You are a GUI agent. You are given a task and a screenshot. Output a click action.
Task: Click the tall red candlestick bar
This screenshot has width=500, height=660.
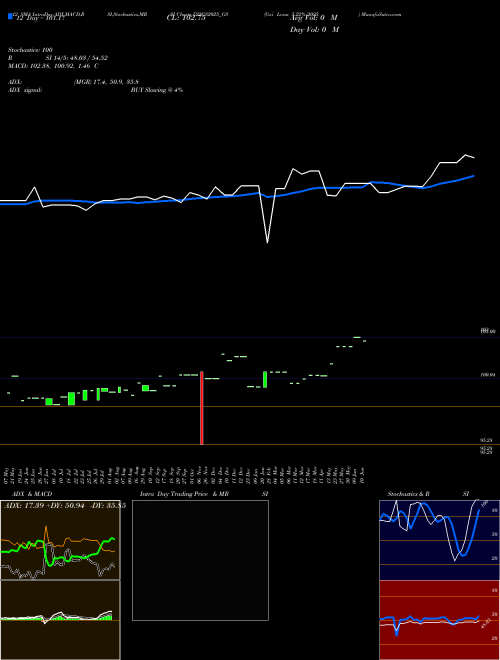(x=202, y=408)
